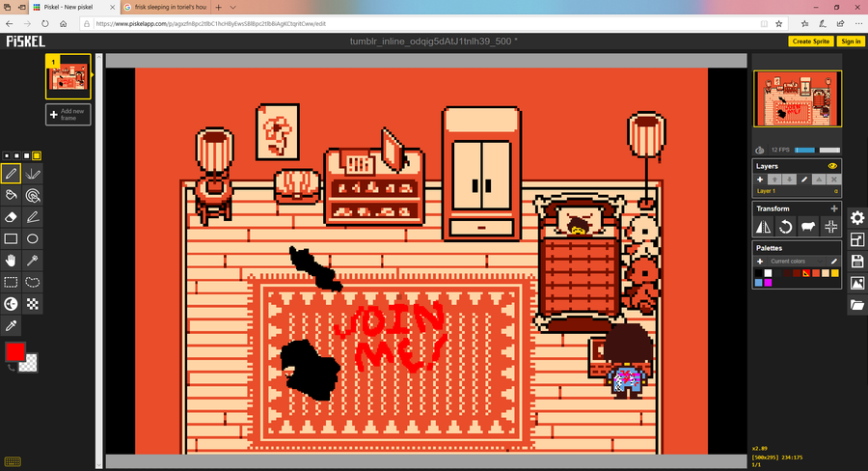This screenshot has height=471, width=868.
Task: Click the Sign in button
Action: pos(851,41)
